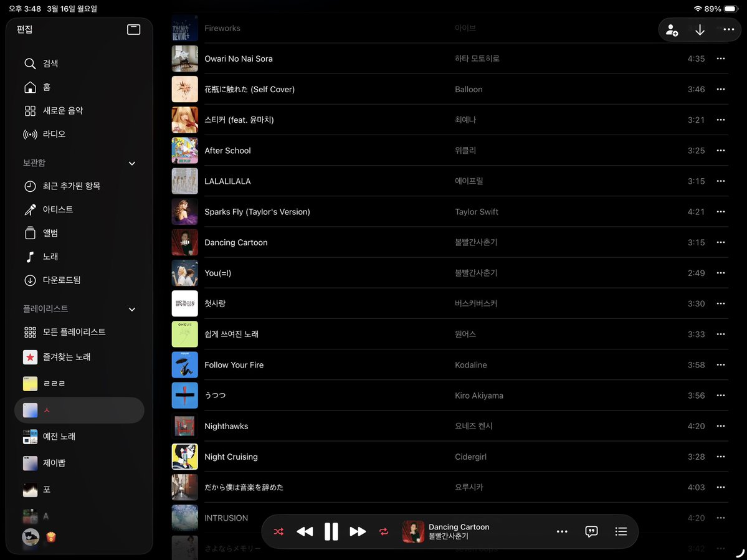This screenshot has height=560, width=747.
Task: Toggle the sidebar layout icon
Action: click(134, 29)
